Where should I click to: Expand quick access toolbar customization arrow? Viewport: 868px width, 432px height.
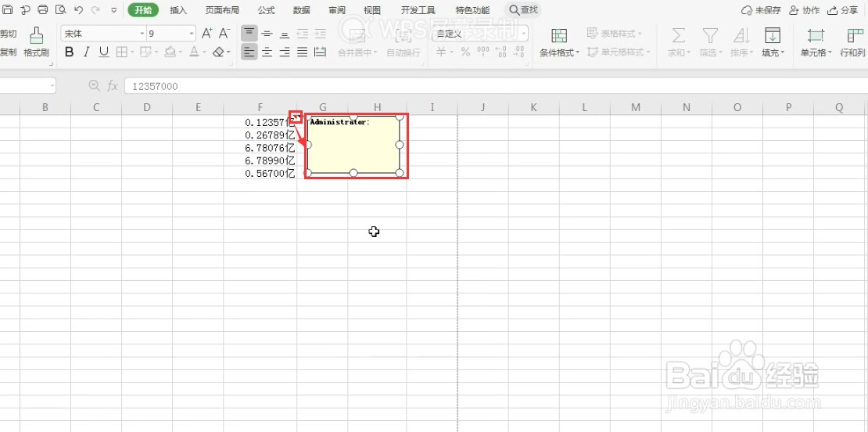(113, 10)
